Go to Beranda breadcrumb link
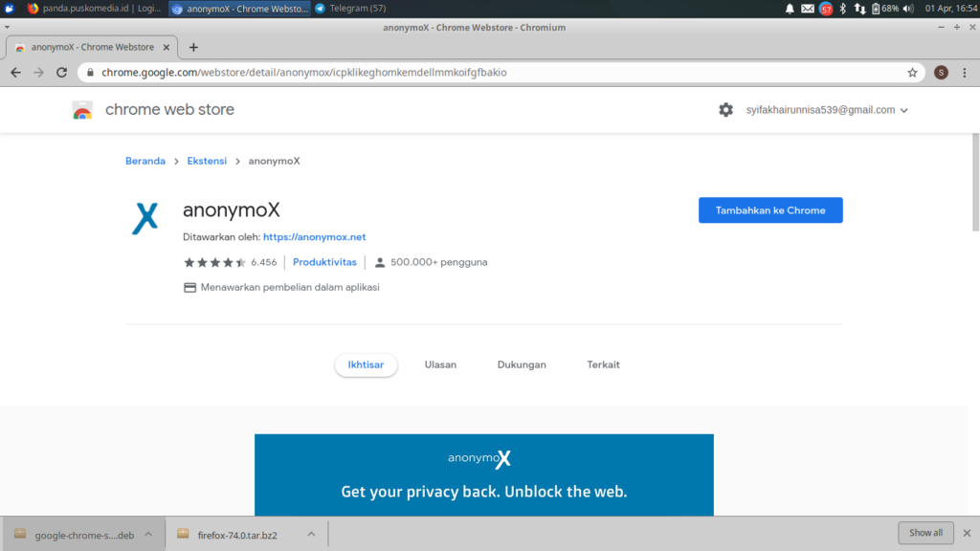The width and height of the screenshot is (980, 551). coord(145,161)
